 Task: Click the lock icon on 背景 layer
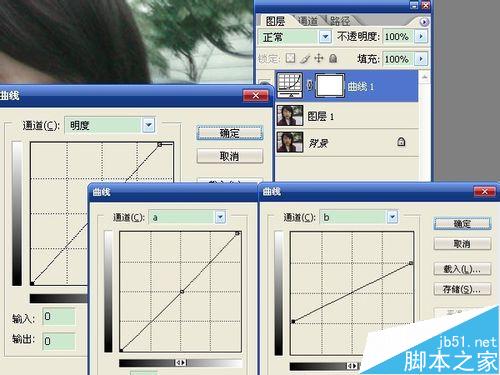point(401,142)
